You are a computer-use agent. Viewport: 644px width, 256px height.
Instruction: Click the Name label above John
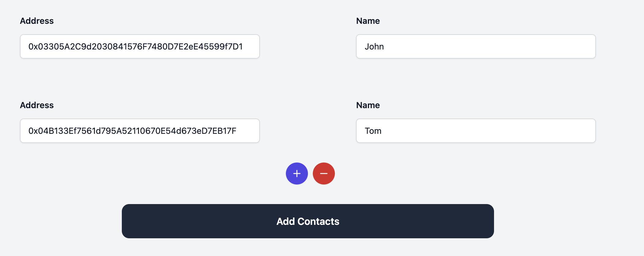point(368,21)
